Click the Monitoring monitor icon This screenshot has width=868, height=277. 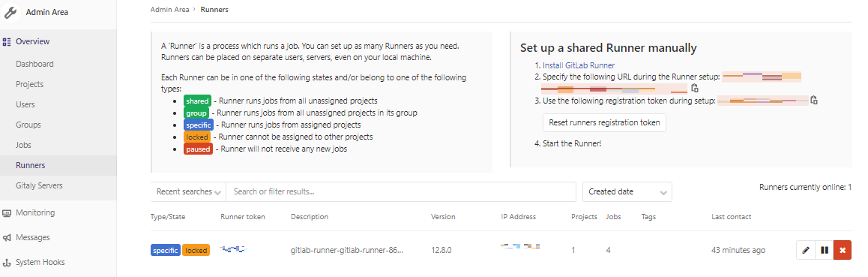7,212
